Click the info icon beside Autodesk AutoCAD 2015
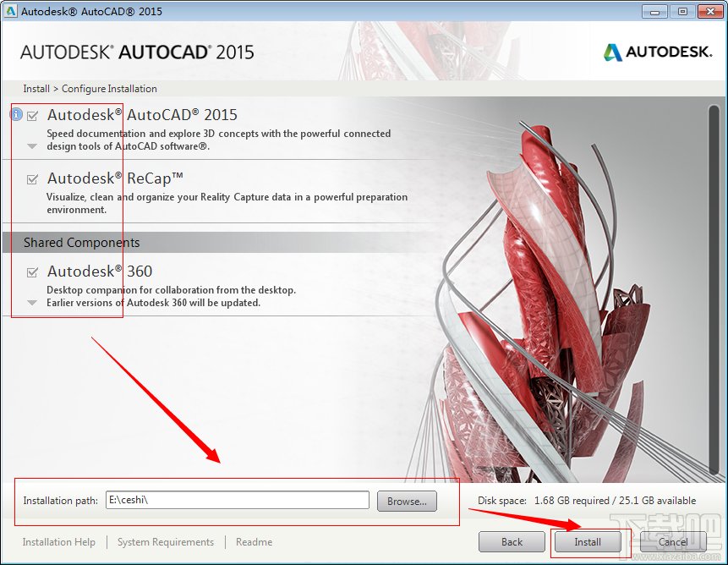This screenshot has height=565, width=728. pyautogui.click(x=16, y=114)
